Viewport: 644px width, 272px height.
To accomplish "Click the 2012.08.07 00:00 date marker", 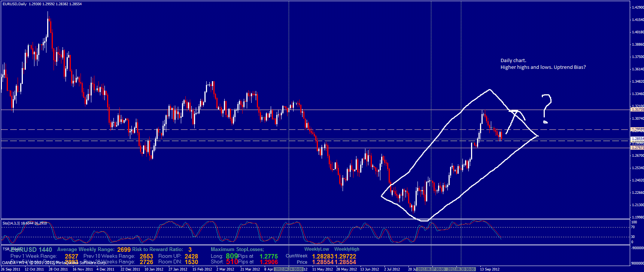I will point(431,269).
